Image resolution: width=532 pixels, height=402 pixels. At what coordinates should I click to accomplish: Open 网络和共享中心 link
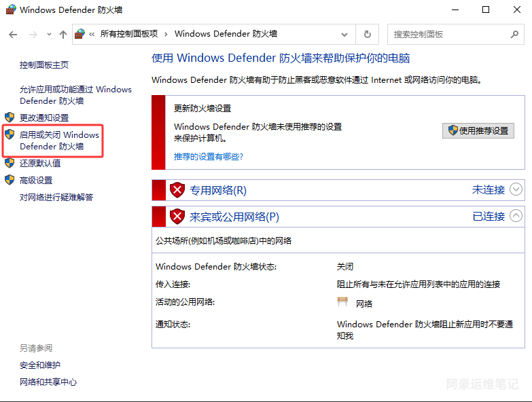pos(48,382)
